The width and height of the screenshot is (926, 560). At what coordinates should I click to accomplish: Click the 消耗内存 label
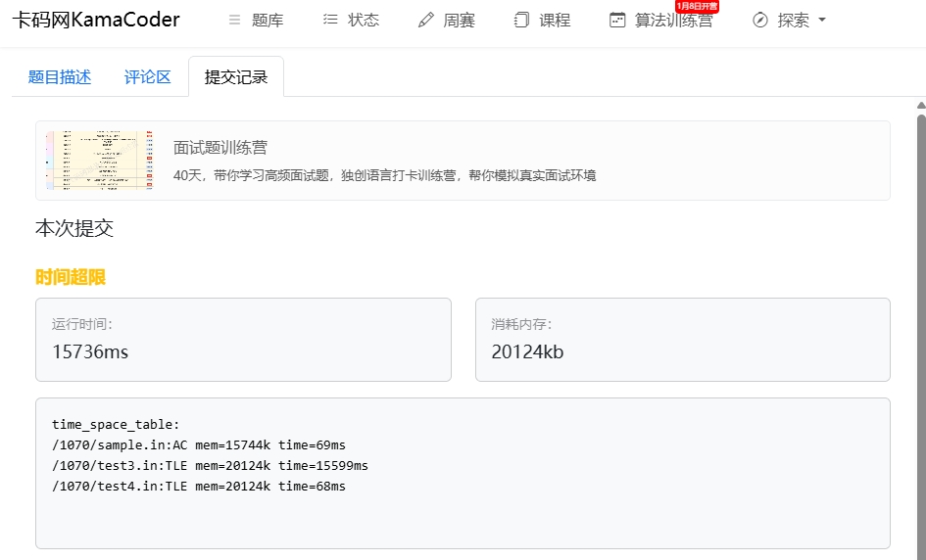pyautogui.click(x=521, y=324)
